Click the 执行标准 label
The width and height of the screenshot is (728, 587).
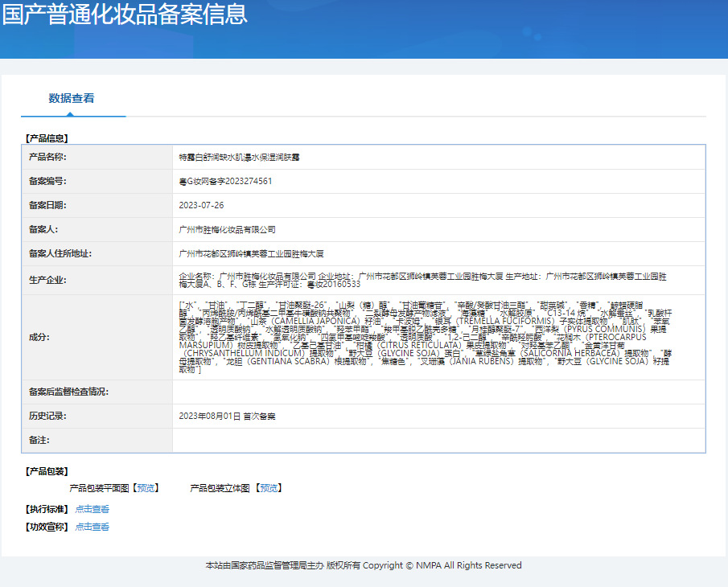(47, 509)
